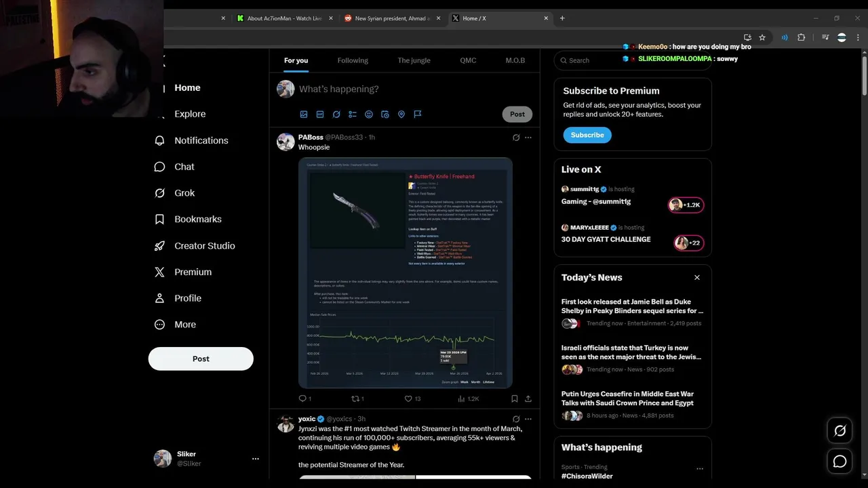
Task: Switch to the QMC tab
Action: tap(468, 60)
